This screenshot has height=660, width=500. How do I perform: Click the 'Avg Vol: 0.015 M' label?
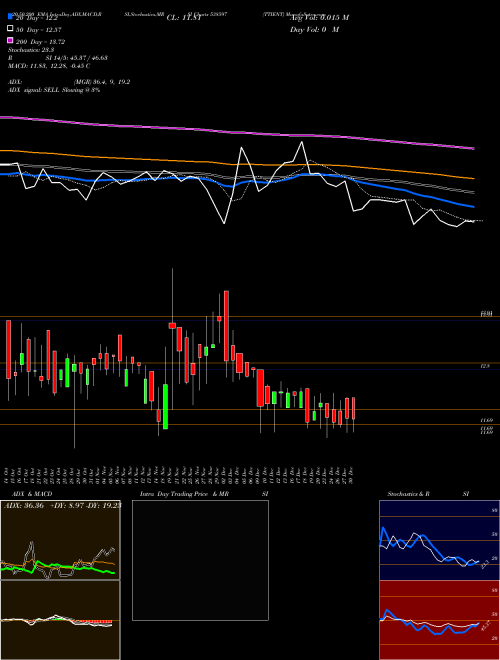[319, 17]
